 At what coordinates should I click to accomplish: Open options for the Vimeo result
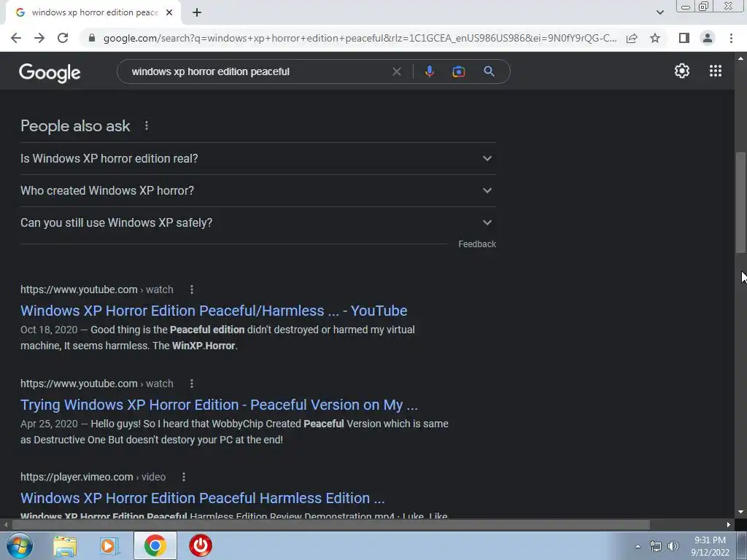183,477
